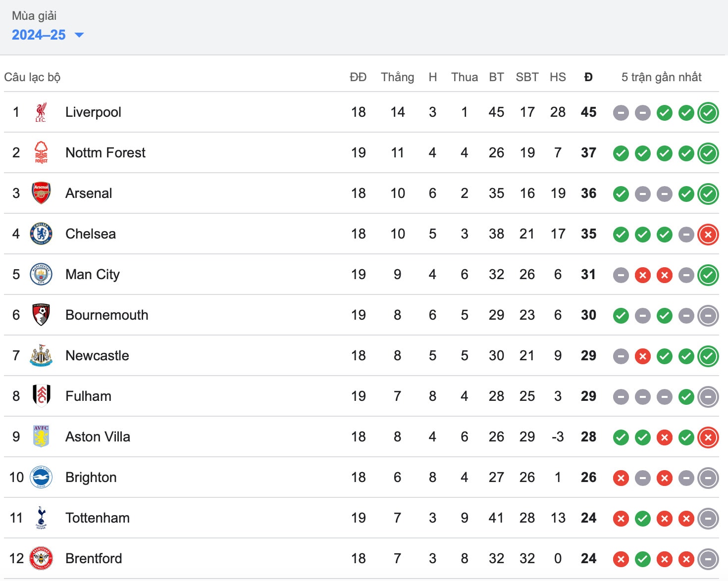Viewport: 728px width, 581px height.
Task: Click the Nottm Forest club crest
Action: click(x=41, y=152)
